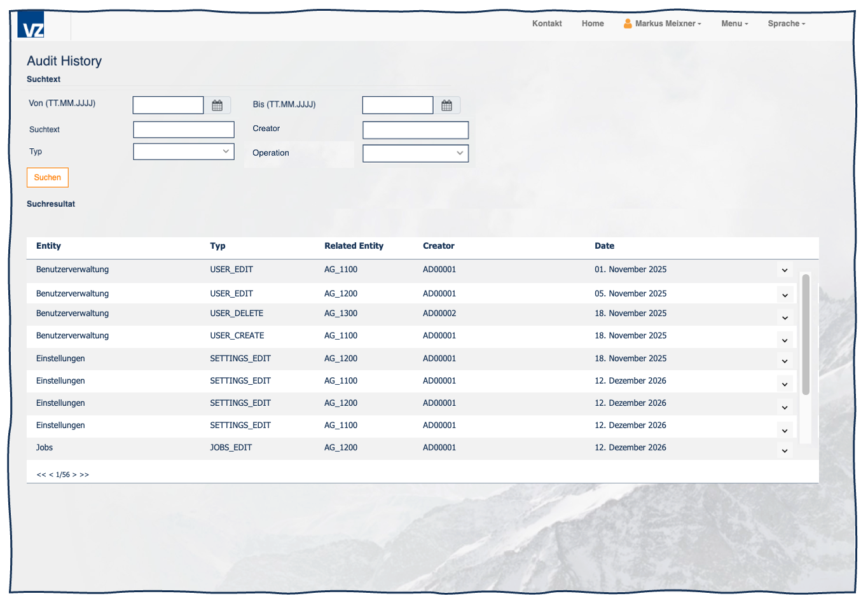Open the Typ dropdown

click(184, 151)
